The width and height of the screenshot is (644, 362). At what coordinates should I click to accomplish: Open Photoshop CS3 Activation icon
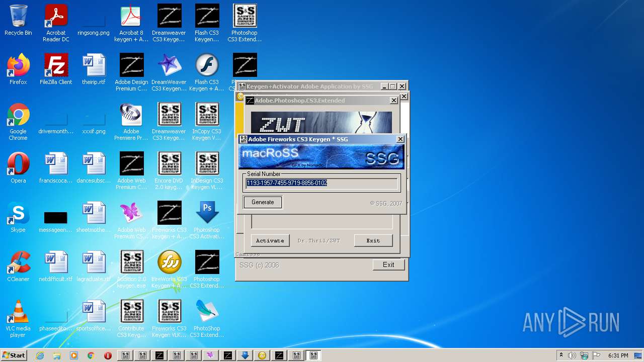tap(207, 220)
